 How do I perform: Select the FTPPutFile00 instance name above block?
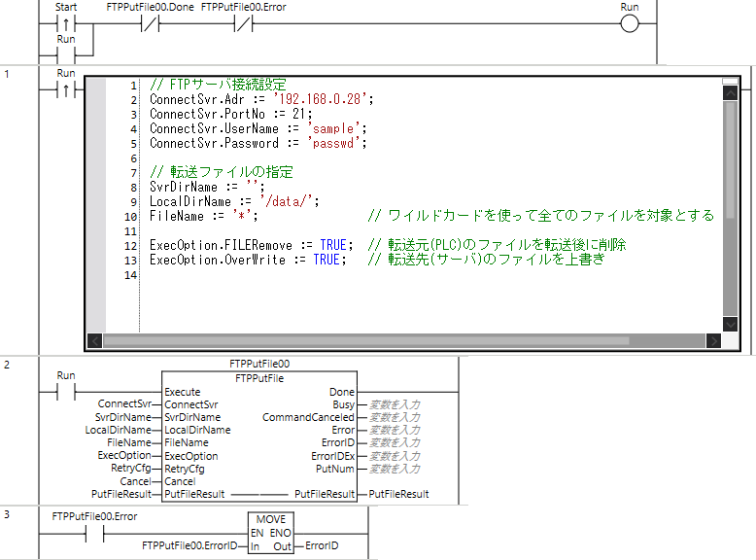[259, 363]
